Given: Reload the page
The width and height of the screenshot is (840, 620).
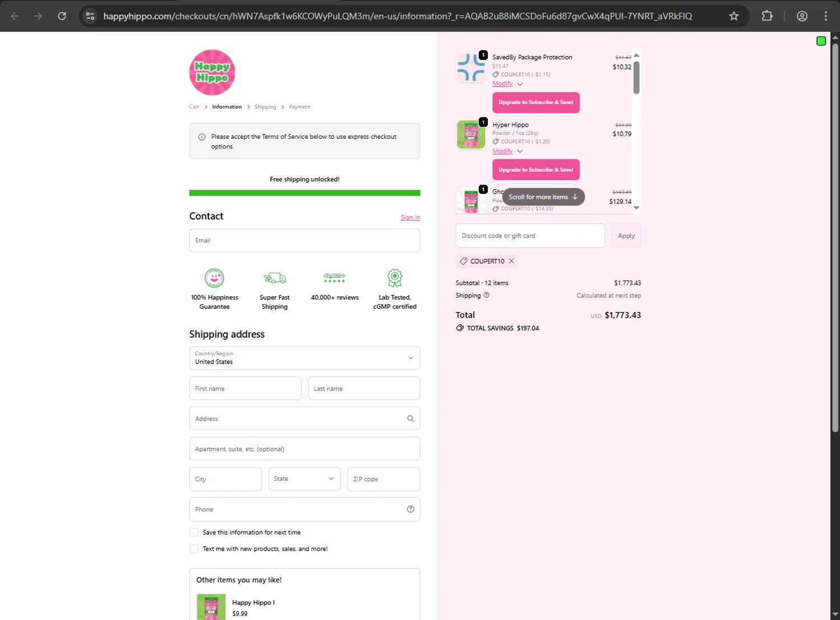Looking at the screenshot, I should [62, 16].
